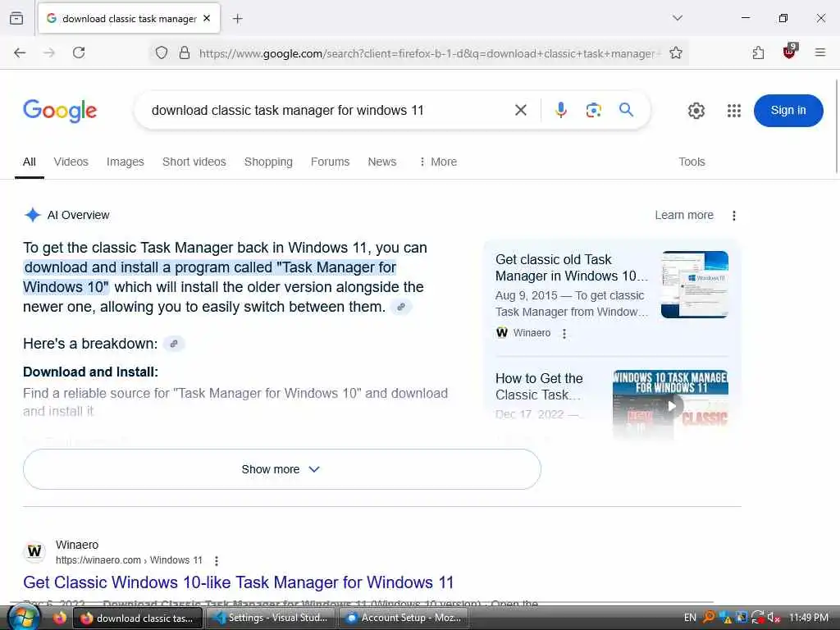Launch Firefox from the quick launch icon

click(59, 618)
